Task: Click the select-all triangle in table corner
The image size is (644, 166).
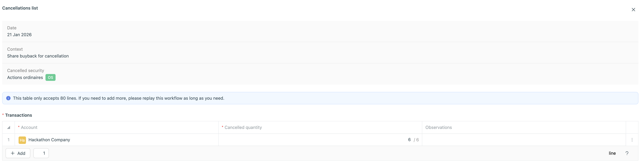Action: point(9,128)
